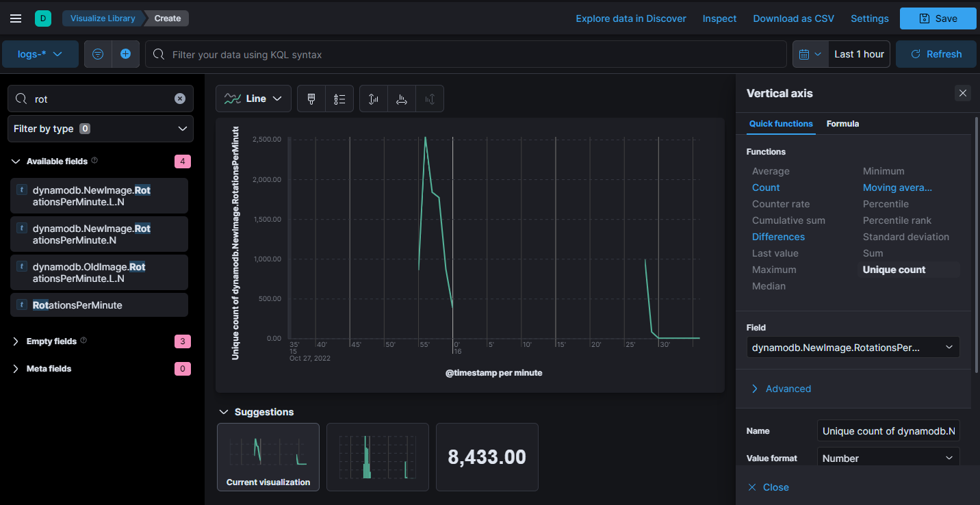Screen dimensions: 980x505
Task: Click the dynamodb.OldImage.RotationsPerMinute.L.N field
Action: pyautogui.click(x=99, y=272)
